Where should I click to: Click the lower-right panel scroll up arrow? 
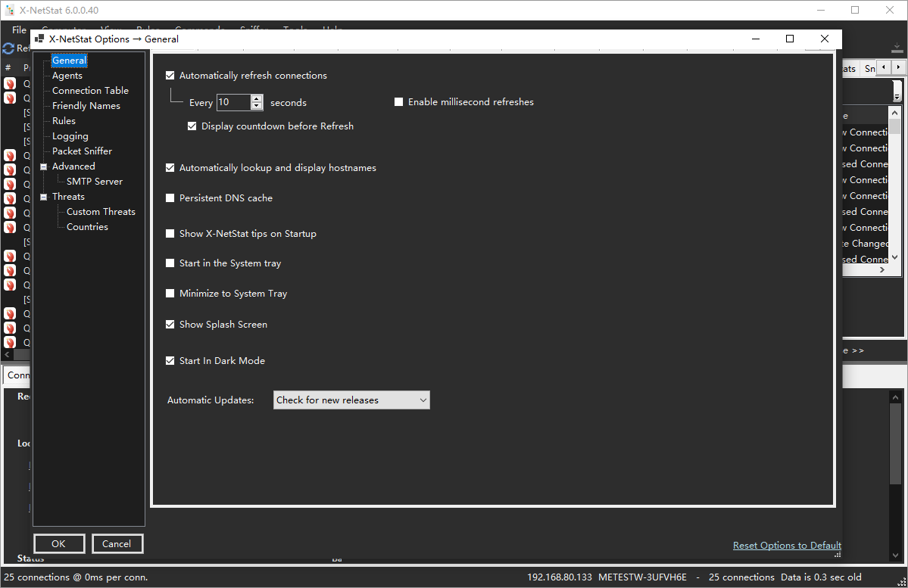pos(895,397)
